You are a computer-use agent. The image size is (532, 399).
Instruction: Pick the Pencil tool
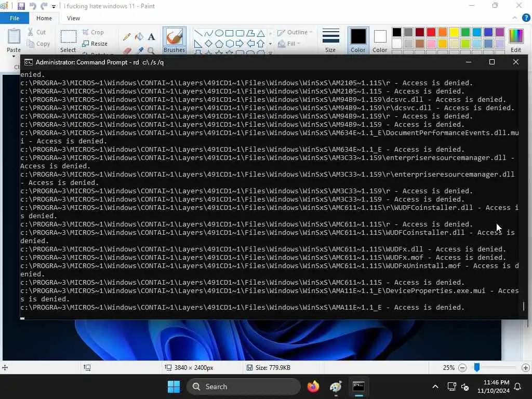click(127, 37)
